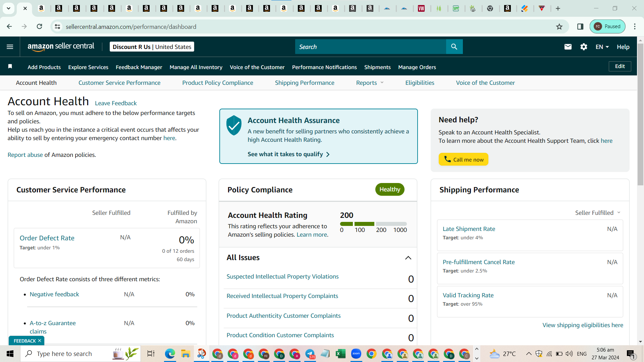Screen dimensions: 644x362
Task: Click View shipping eligibilities here
Action: (x=583, y=325)
